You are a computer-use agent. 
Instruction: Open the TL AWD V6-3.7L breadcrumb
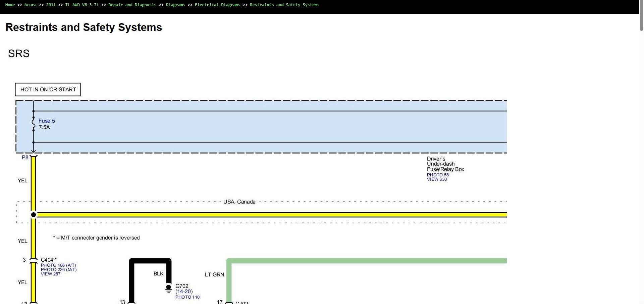pos(82,5)
